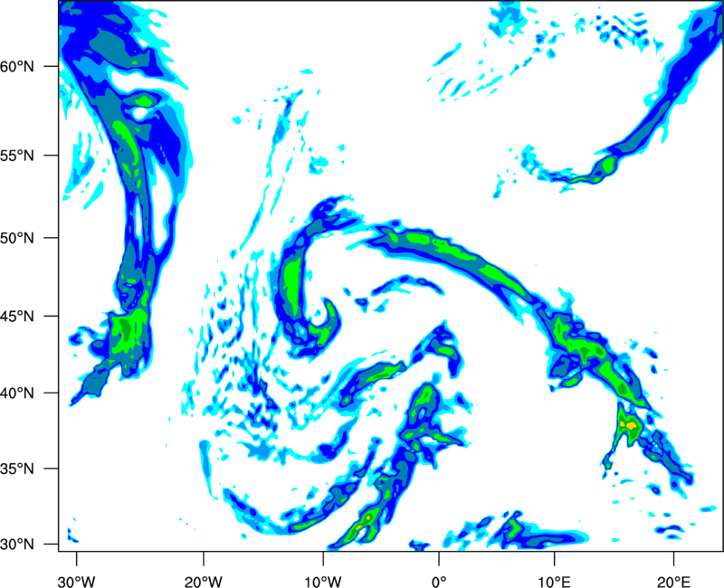Click the 55°N latitude label
Screen dimensions: 724x588
(x=17, y=156)
